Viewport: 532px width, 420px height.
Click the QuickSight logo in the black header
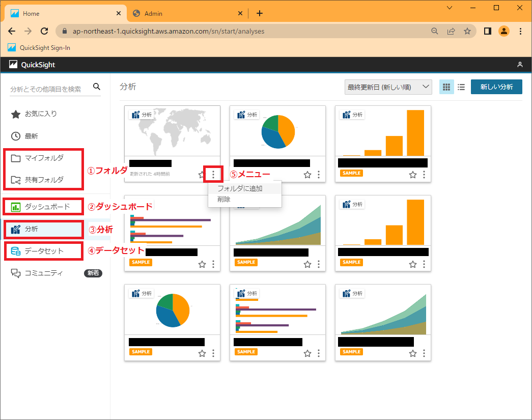pyautogui.click(x=32, y=65)
